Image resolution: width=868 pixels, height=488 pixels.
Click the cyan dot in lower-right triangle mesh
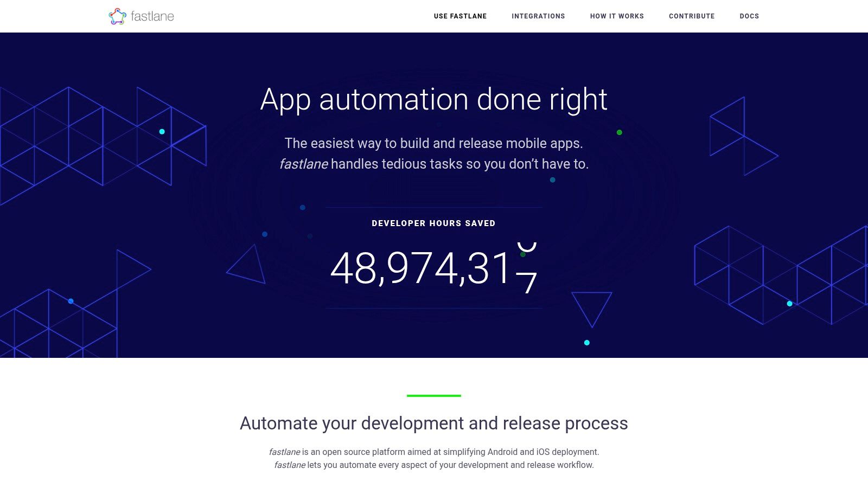pos(789,304)
